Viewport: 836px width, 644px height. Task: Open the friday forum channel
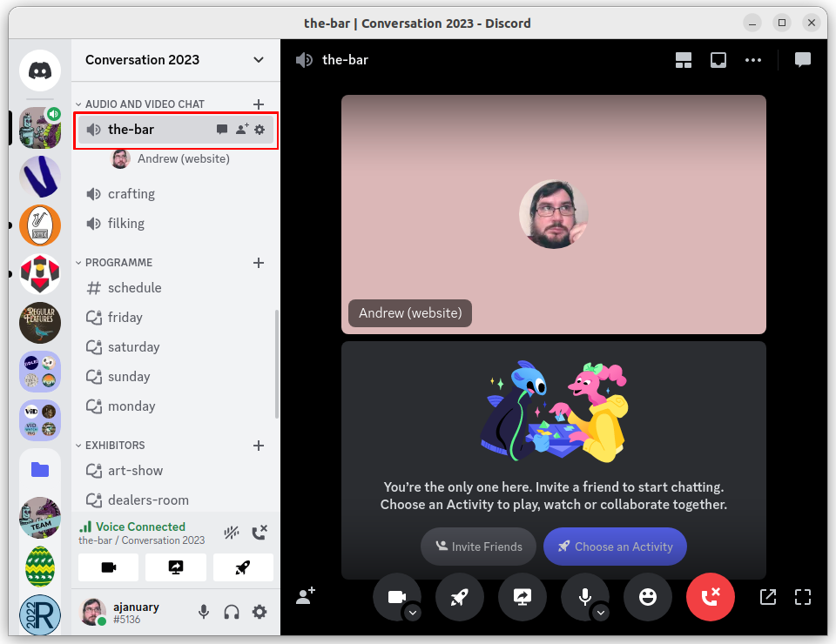(176, 318)
